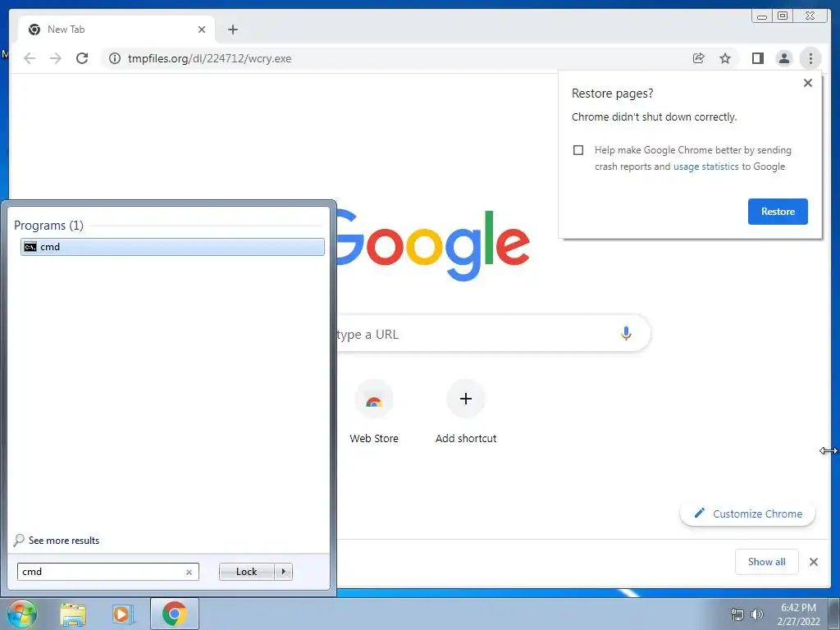Click the taskbar clock showing 6:42 PM
The image size is (840, 630).
(x=798, y=614)
